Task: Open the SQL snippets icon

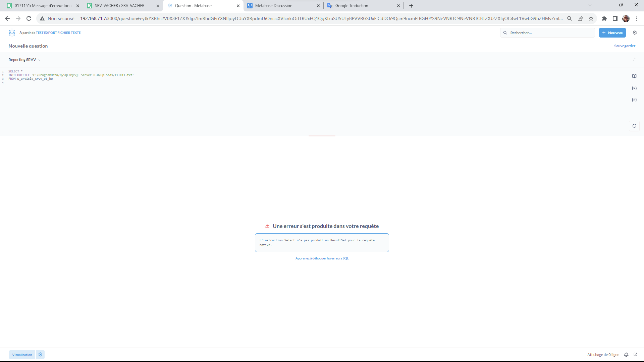Action: [634, 100]
